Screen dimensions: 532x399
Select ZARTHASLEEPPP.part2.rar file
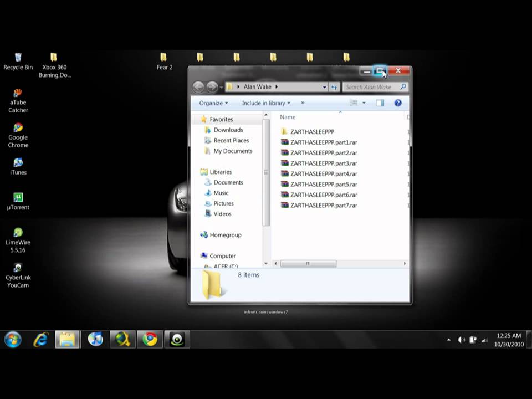pos(323,153)
